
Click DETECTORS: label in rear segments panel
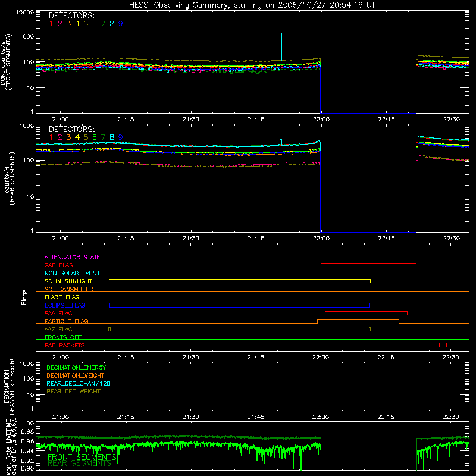(x=71, y=129)
